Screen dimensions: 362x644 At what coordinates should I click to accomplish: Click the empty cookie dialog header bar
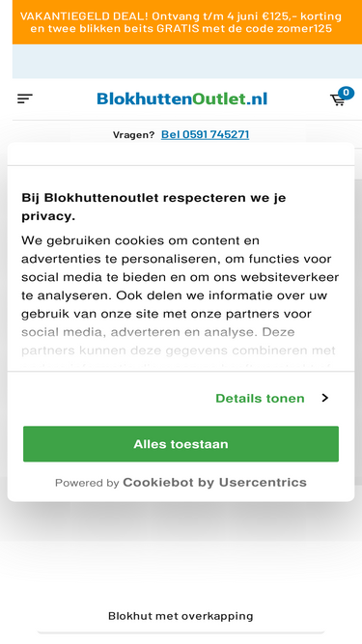tap(181, 154)
